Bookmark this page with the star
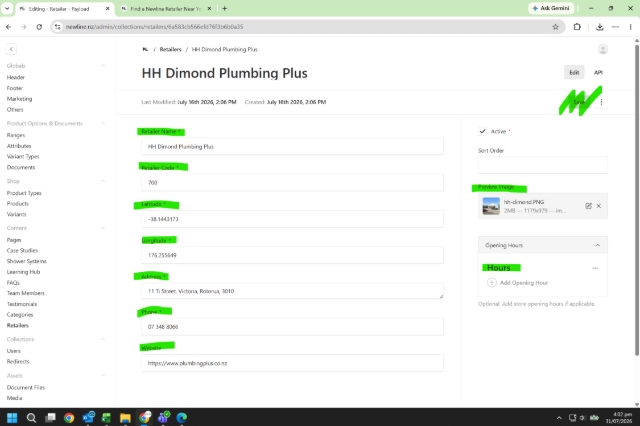 coord(555,27)
